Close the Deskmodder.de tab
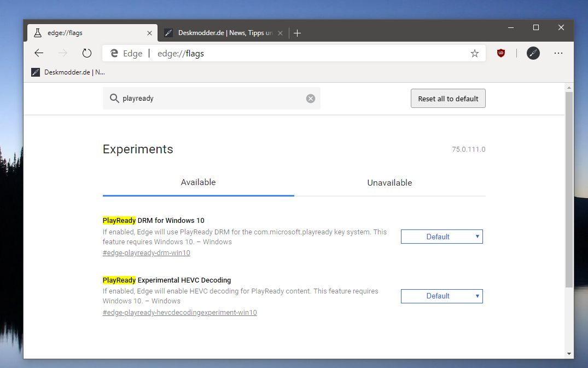 [280, 33]
